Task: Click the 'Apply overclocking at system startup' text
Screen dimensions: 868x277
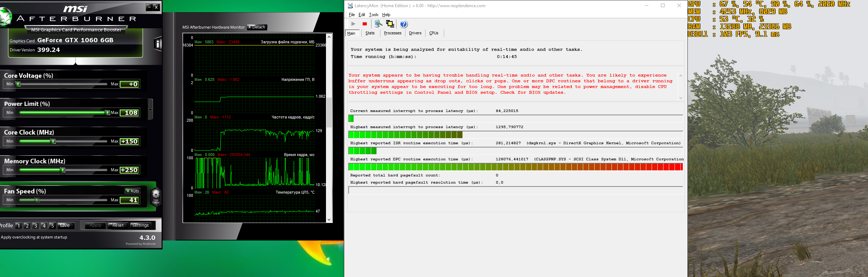Action: (x=34, y=237)
